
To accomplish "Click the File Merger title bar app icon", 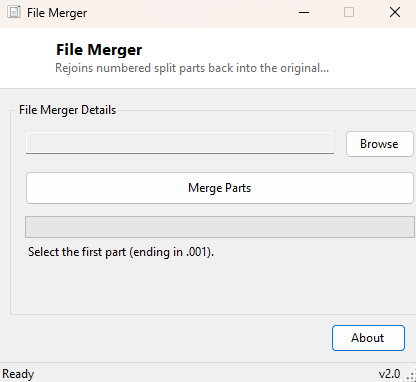I will click(x=14, y=13).
